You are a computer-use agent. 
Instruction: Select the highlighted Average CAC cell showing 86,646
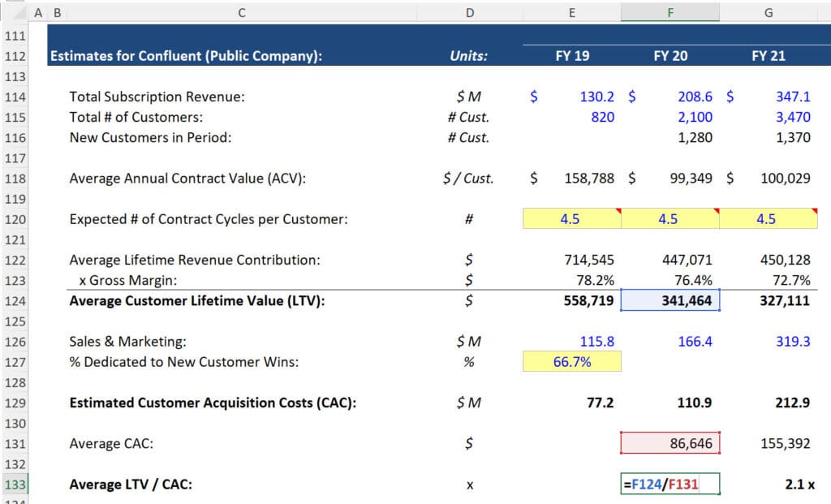(670, 442)
